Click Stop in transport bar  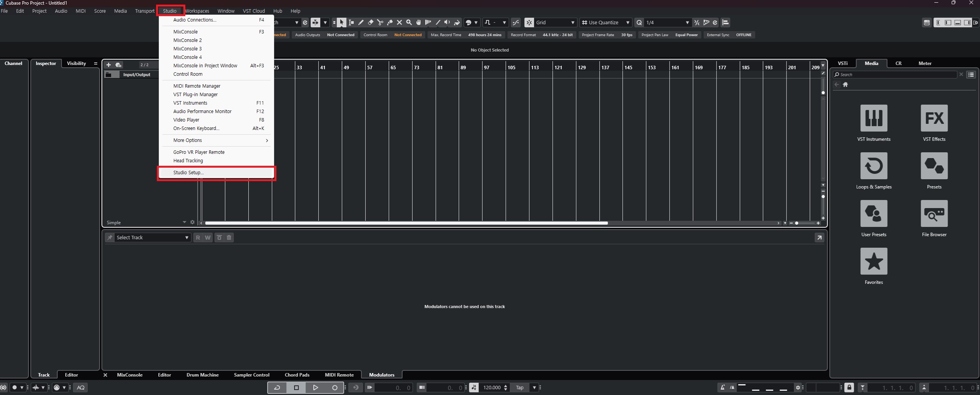click(x=296, y=388)
